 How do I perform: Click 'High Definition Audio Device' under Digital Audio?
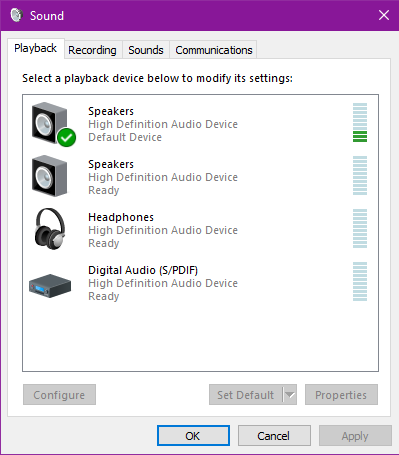pos(163,283)
